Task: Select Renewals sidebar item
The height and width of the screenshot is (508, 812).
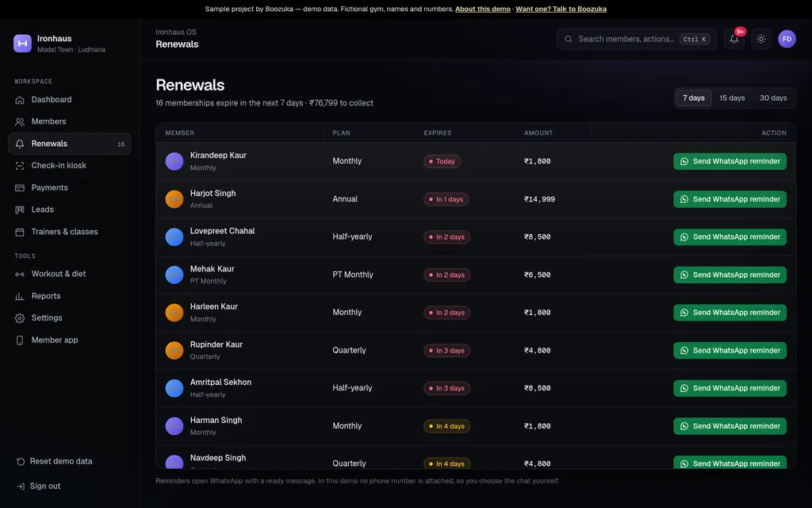Action: pos(70,144)
